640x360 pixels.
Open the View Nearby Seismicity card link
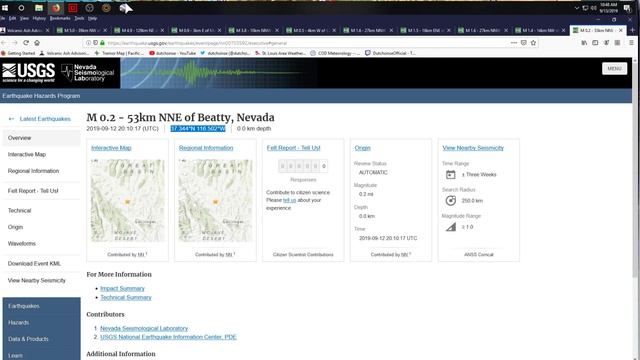pos(473,148)
